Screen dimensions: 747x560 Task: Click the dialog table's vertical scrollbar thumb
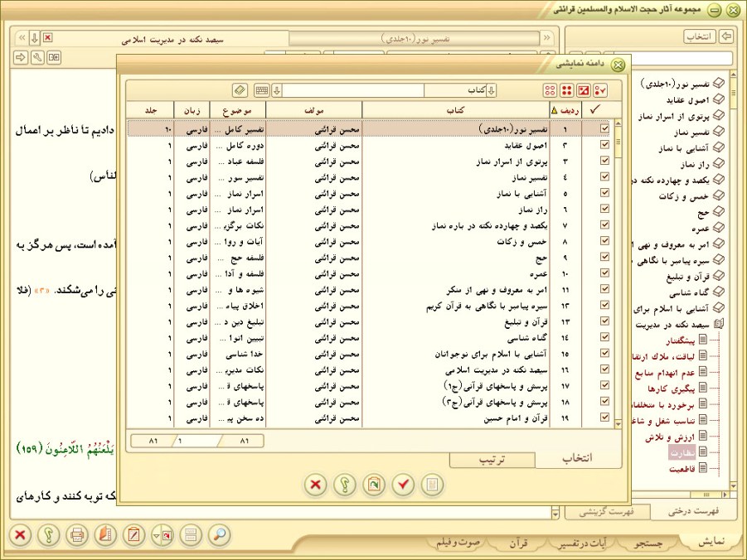point(618,142)
